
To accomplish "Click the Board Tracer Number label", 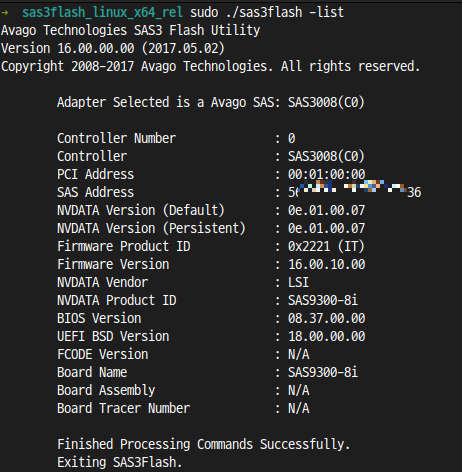I will (x=123, y=408).
